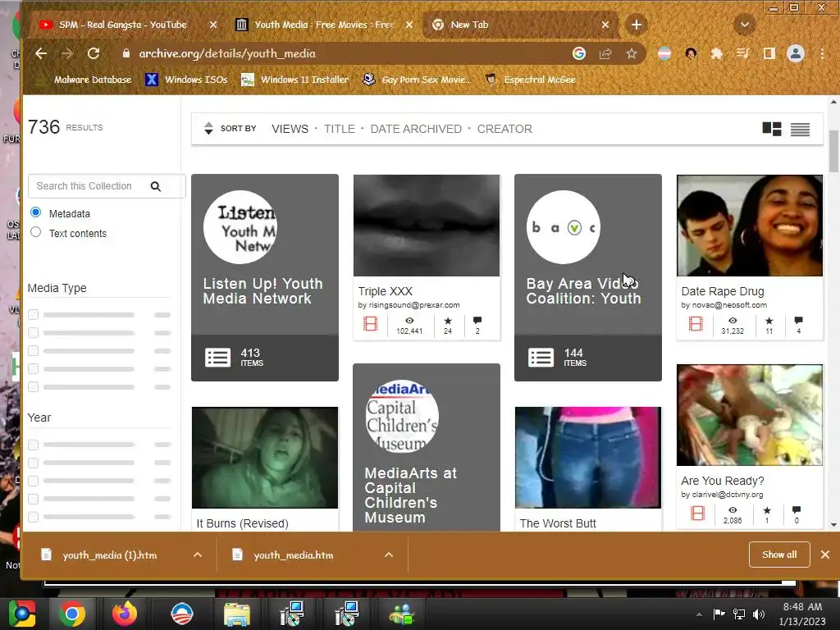
Task: Open the Extensions puzzle icon
Action: pos(716,53)
